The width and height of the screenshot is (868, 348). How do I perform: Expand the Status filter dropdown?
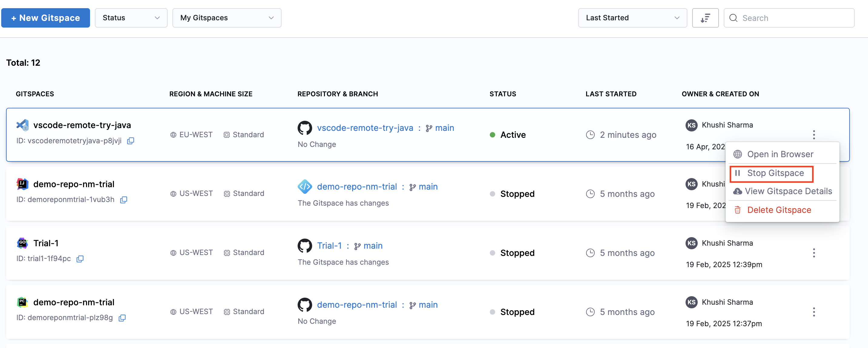click(131, 18)
